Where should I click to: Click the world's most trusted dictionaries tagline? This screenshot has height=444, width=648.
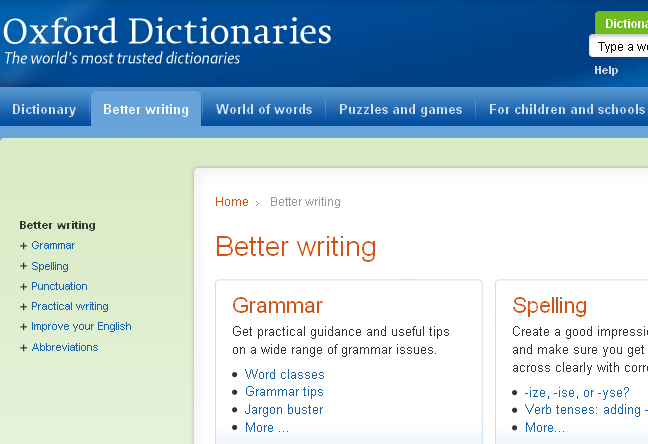point(122,58)
